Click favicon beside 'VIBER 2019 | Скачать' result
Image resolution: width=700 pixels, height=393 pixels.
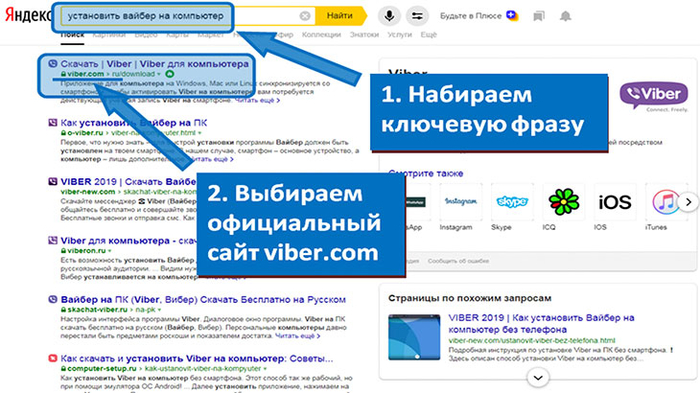point(53,181)
